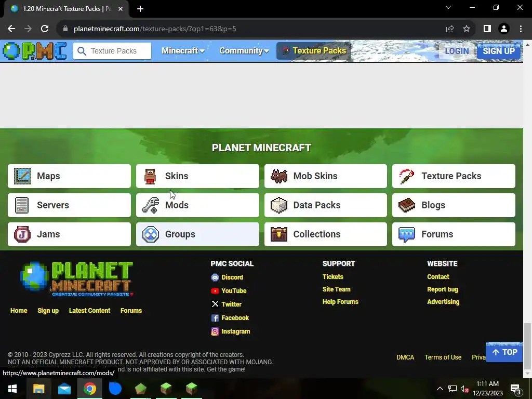Open Chrome tab search chevron
Viewport: 532px width, 399px height.
pyautogui.click(x=448, y=7)
